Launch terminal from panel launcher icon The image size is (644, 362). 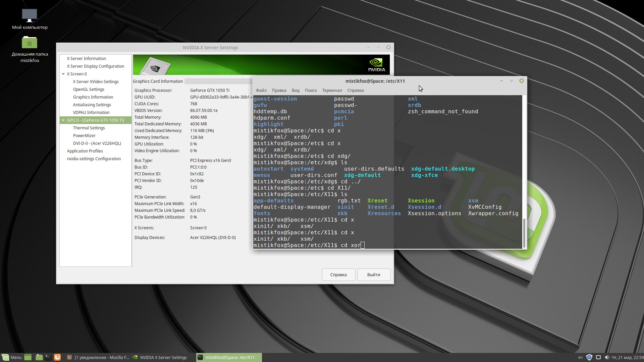click(48, 357)
